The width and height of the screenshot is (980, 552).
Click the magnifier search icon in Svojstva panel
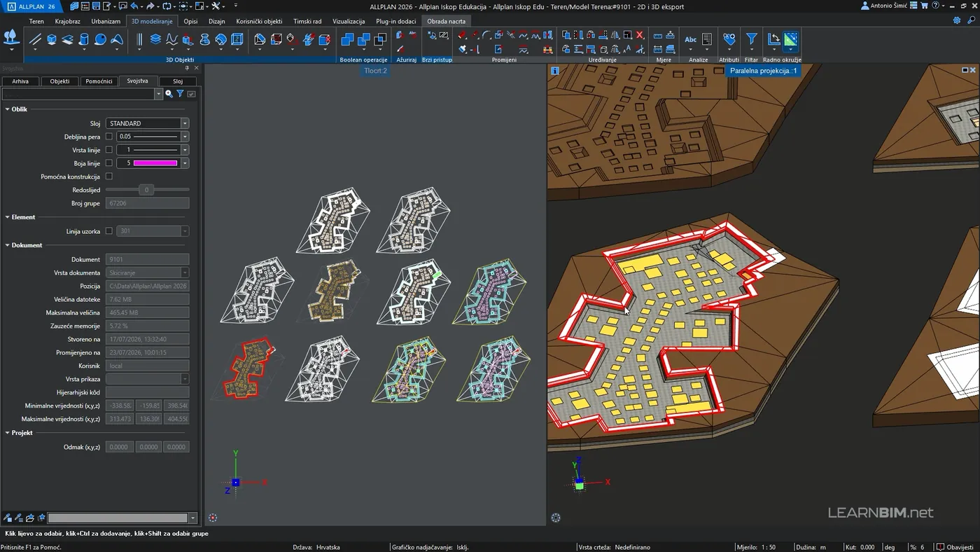tap(169, 94)
